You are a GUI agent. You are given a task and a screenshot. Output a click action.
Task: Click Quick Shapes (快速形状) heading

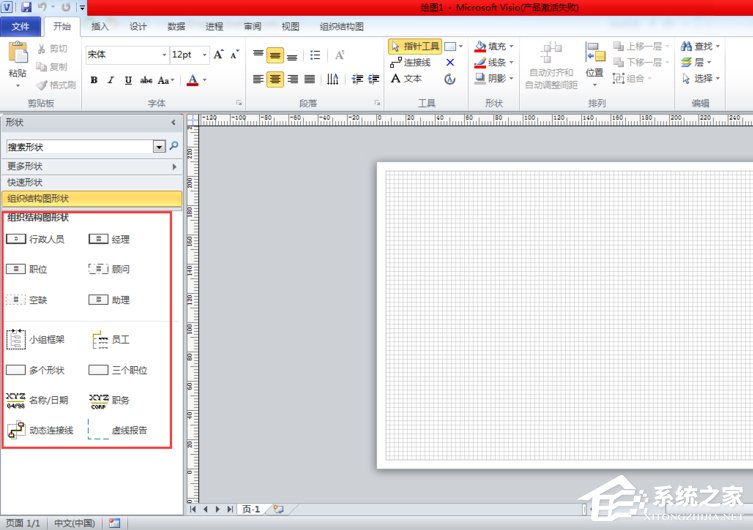coord(92,182)
